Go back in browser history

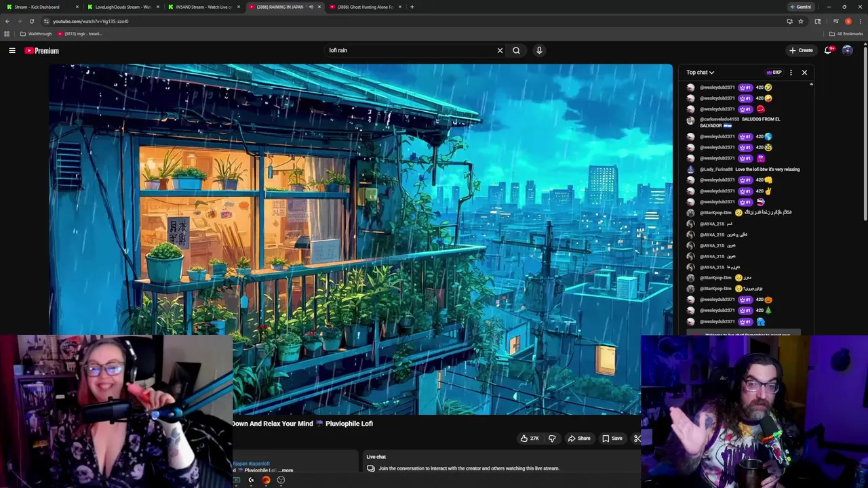(x=7, y=21)
